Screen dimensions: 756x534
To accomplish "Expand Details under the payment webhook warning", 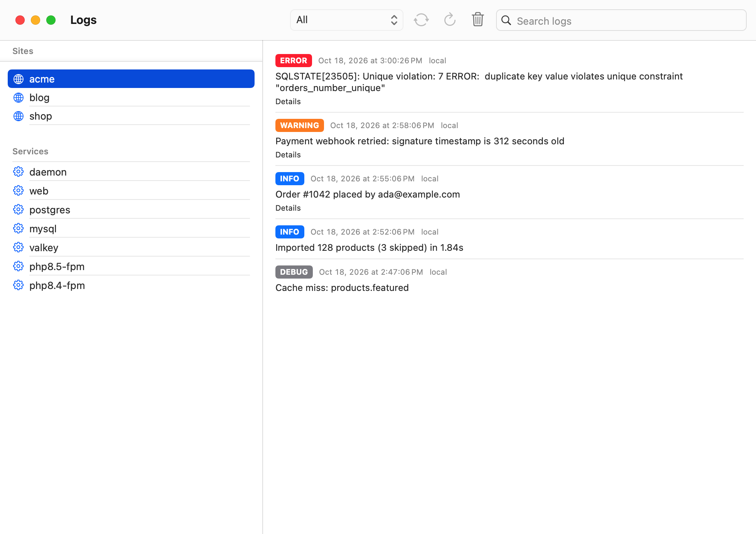I will (x=288, y=155).
